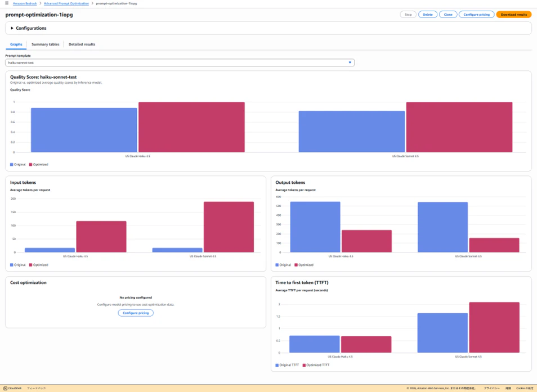Open the プライバシー privacy footer link
The image size is (537, 392).
492,388
